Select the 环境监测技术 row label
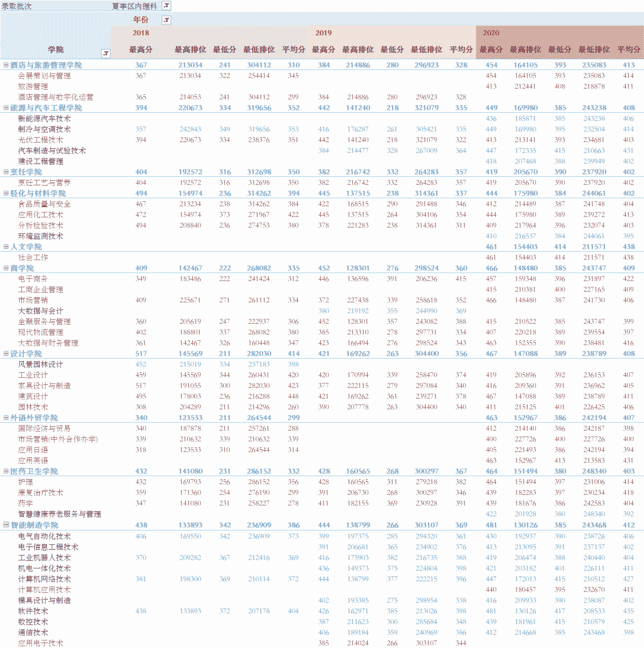 coord(41,236)
